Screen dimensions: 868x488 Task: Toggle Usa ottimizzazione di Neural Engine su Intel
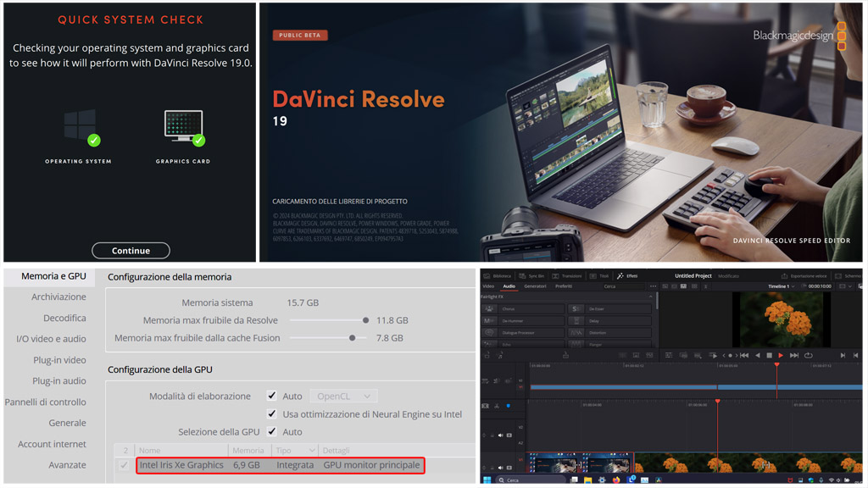(272, 413)
